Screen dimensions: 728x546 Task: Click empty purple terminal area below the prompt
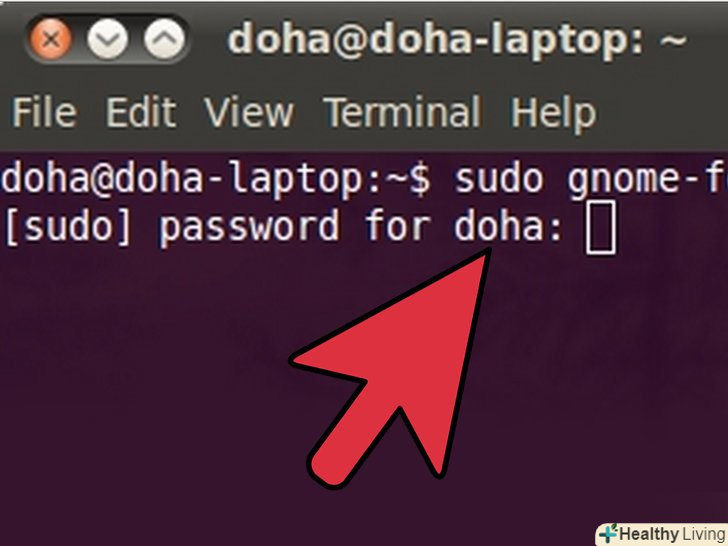[139, 395]
